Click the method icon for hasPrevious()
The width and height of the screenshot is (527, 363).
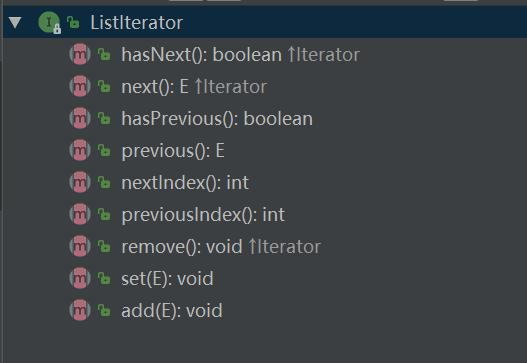[x=80, y=118]
